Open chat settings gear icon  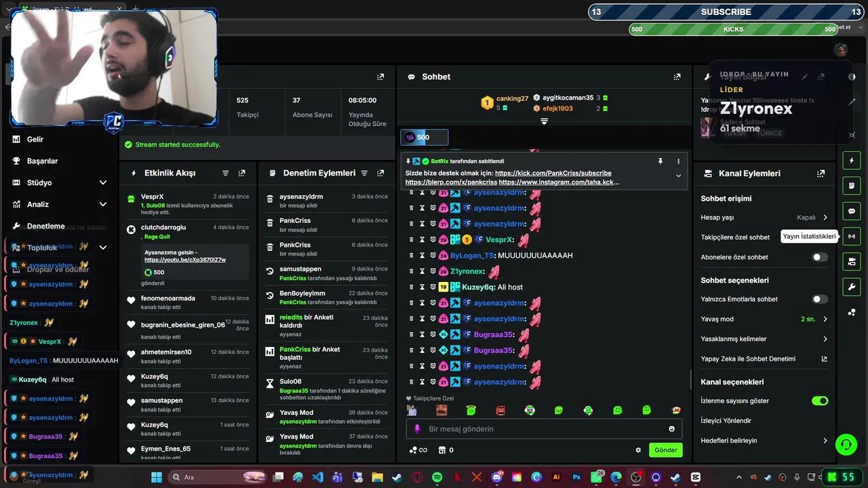(638, 450)
